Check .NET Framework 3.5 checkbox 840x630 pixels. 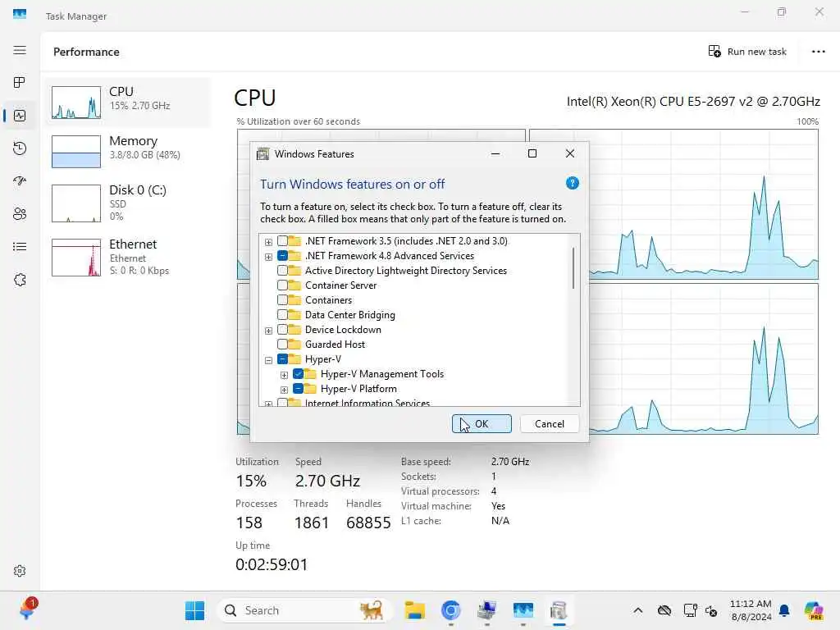pos(282,241)
